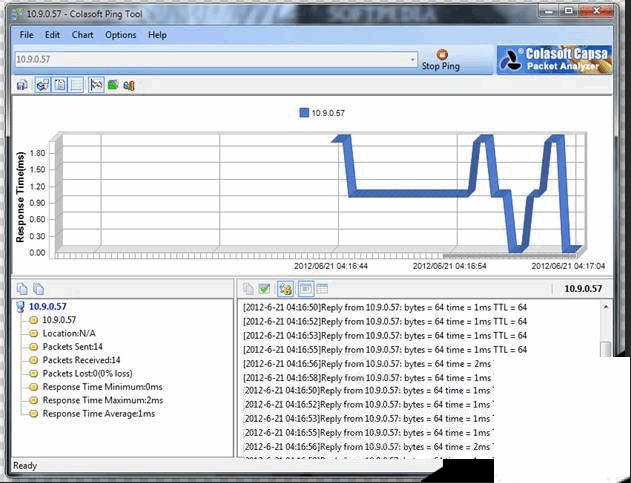
Task: Select the first 04:16:55 reply log line
Action: coord(385,350)
